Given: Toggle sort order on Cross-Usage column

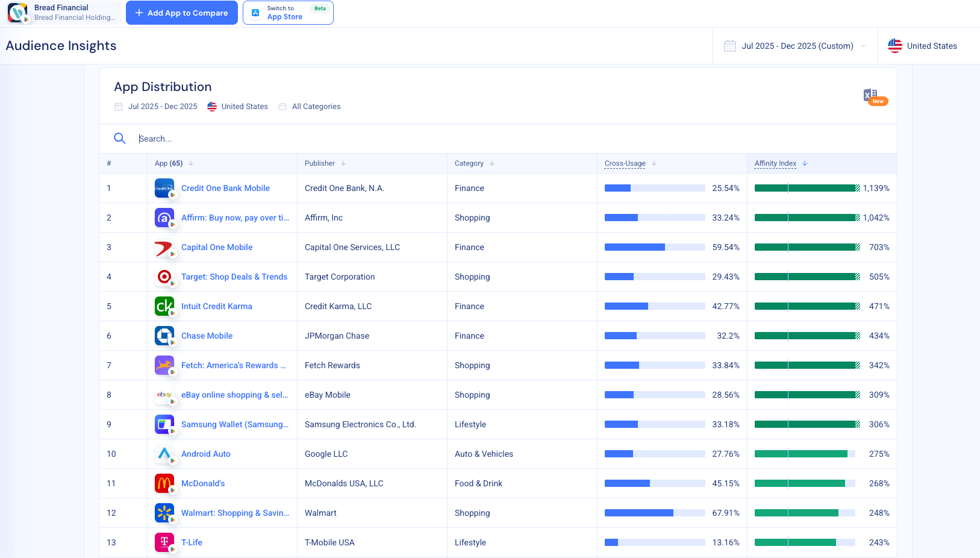Looking at the screenshot, I should [x=655, y=163].
